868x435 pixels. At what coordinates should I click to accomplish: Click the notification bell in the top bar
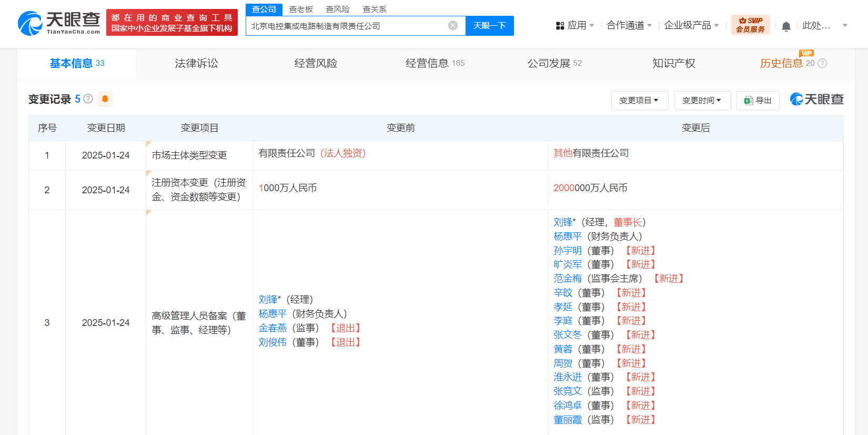pyautogui.click(x=786, y=26)
